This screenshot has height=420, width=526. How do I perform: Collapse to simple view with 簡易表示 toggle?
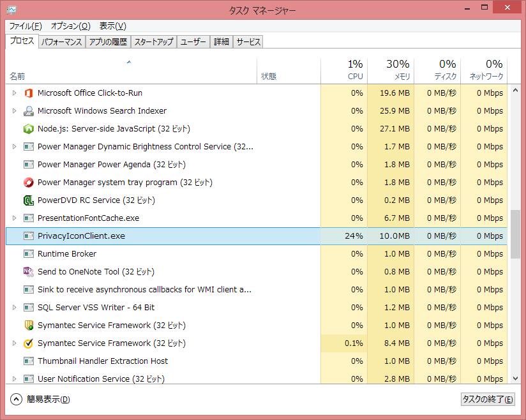pyautogui.click(x=40, y=400)
